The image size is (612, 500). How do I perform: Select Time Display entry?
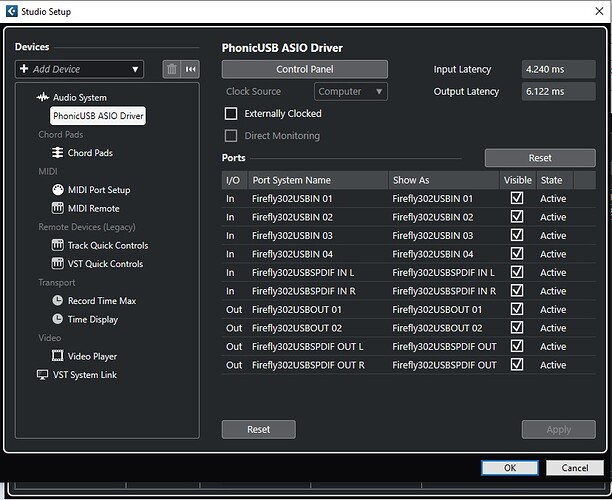93,319
